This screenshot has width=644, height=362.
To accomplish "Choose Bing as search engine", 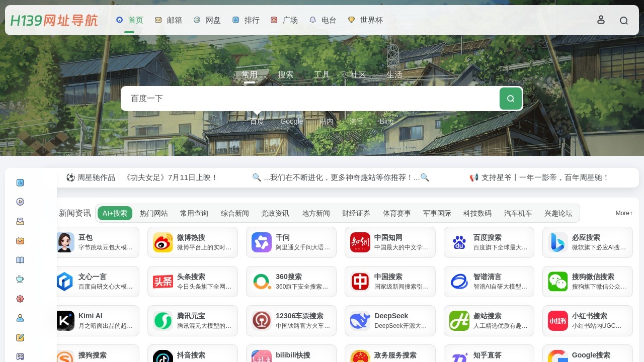I will [x=386, y=121].
